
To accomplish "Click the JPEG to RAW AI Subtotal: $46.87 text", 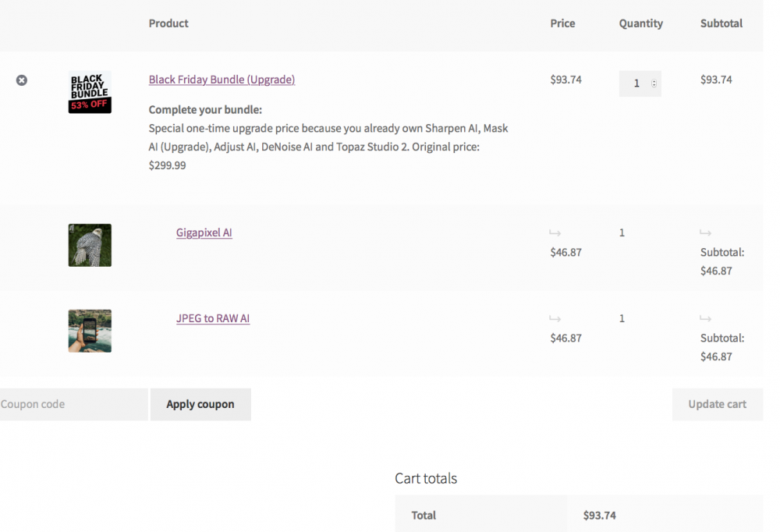I will coord(722,347).
